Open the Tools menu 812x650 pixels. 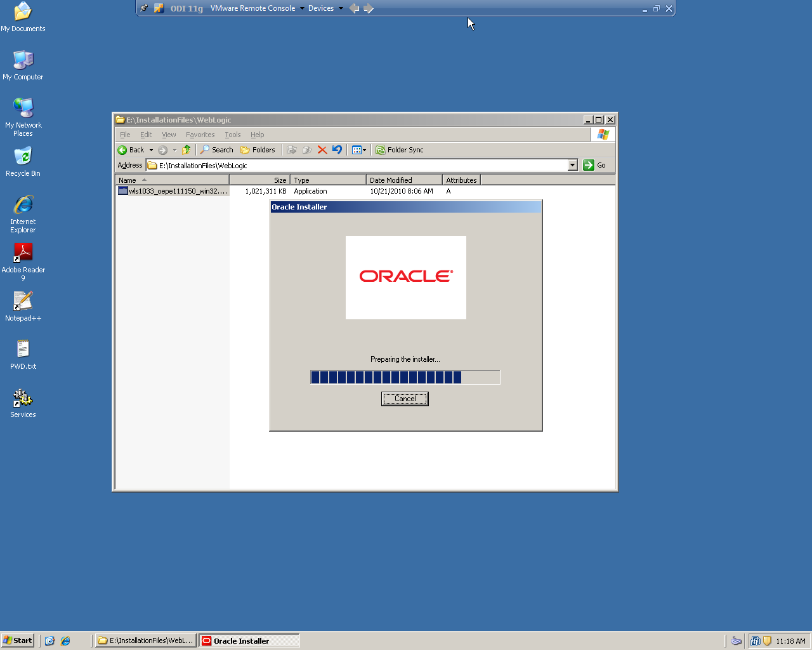[233, 135]
